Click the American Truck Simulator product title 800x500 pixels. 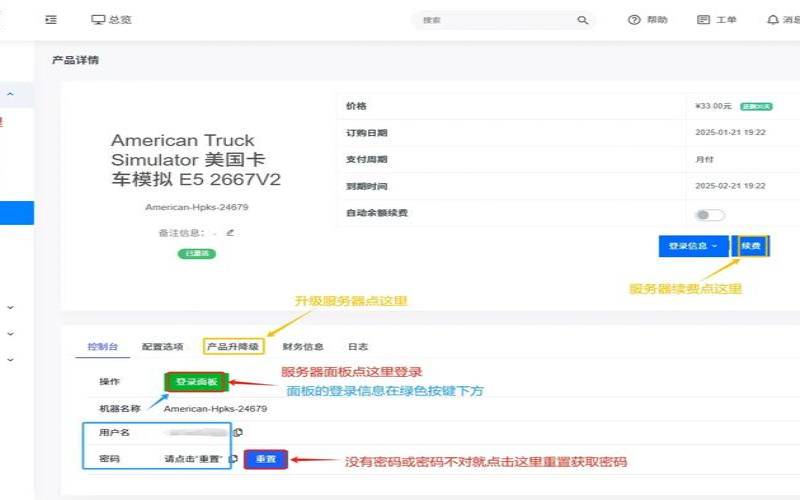click(196, 160)
